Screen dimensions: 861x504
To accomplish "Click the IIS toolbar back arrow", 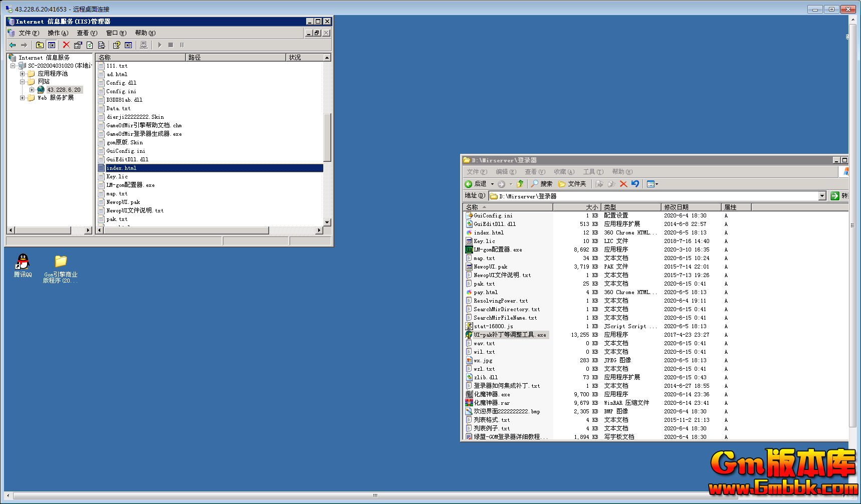I will click(13, 45).
